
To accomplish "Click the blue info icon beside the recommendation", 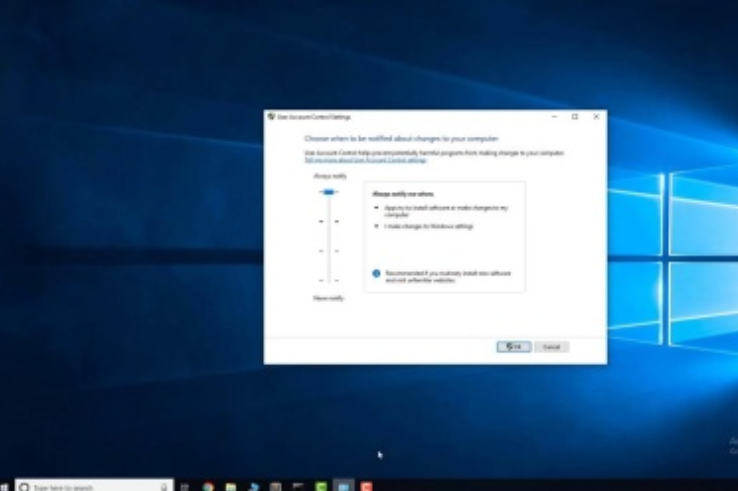I will 376,273.
